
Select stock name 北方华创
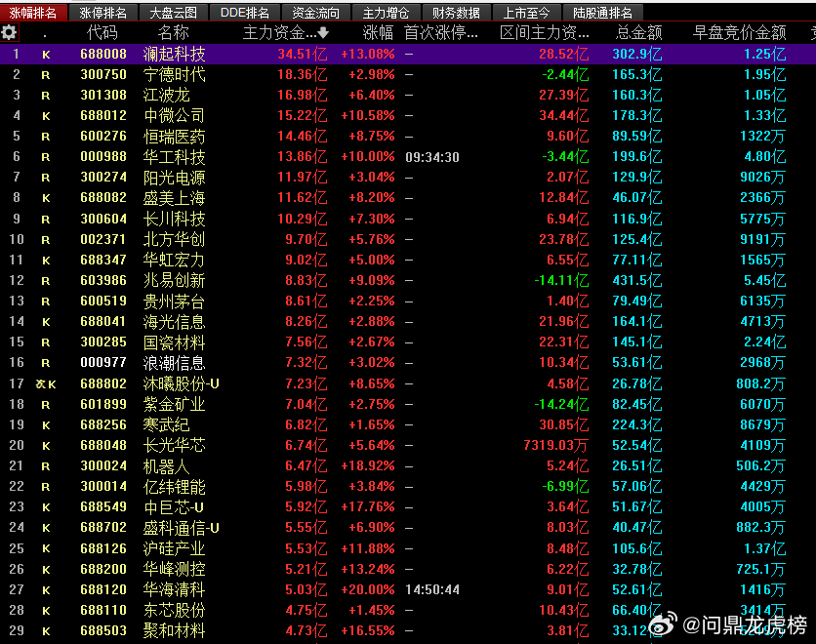175,240
